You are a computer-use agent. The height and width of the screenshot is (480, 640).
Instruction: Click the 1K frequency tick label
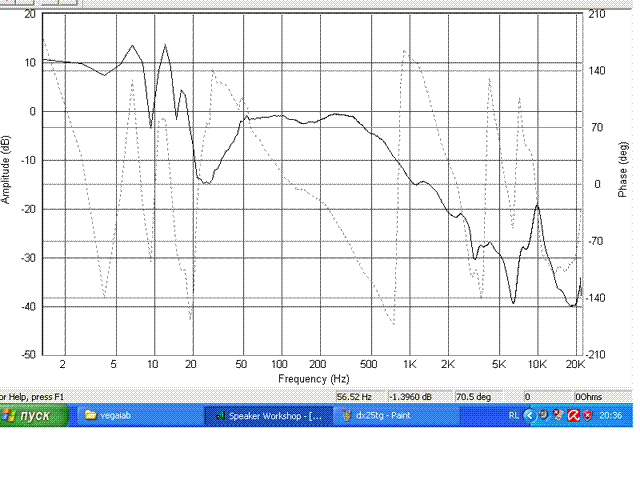[410, 364]
